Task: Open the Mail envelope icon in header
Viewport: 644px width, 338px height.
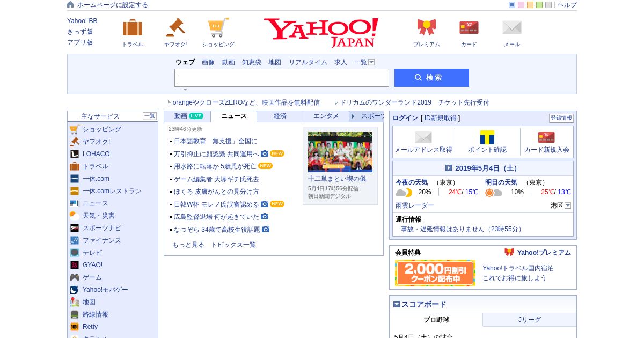Action: (x=512, y=27)
